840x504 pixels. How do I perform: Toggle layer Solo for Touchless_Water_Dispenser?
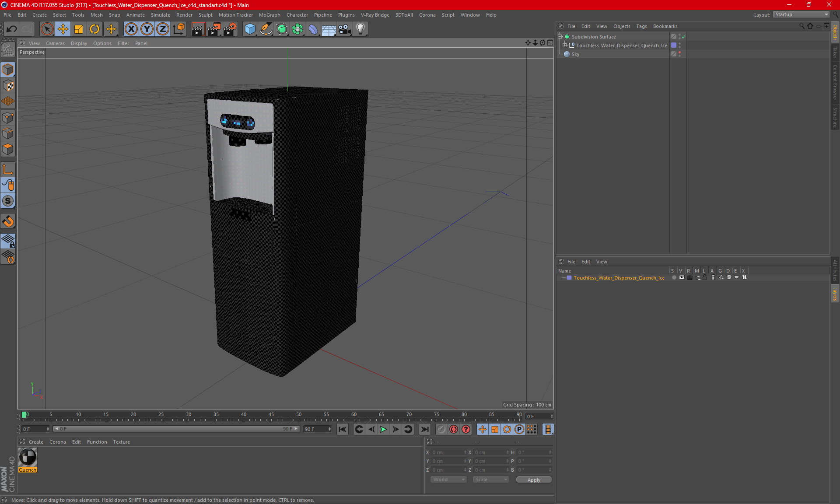pyautogui.click(x=674, y=277)
